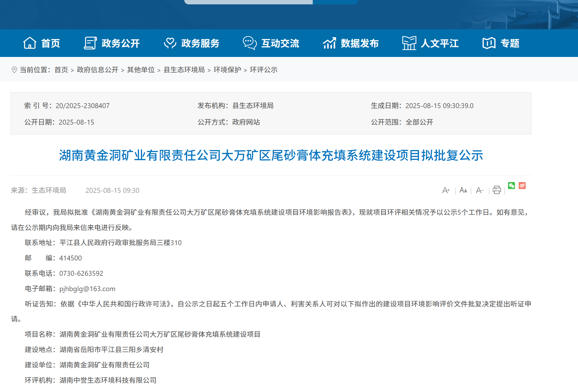Reset font size with AA button
This screenshot has width=578, height=392.
click(463, 190)
